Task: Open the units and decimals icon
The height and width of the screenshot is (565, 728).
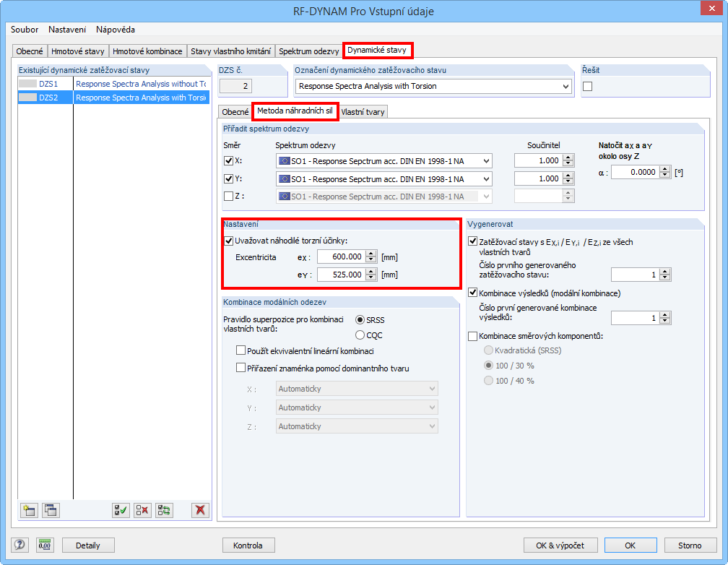Action: click(45, 545)
